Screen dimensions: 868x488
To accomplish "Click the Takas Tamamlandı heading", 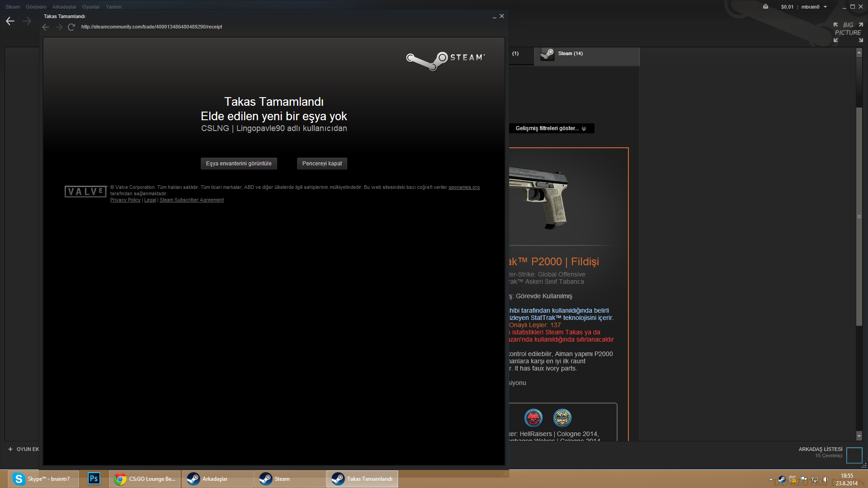I will (274, 102).
